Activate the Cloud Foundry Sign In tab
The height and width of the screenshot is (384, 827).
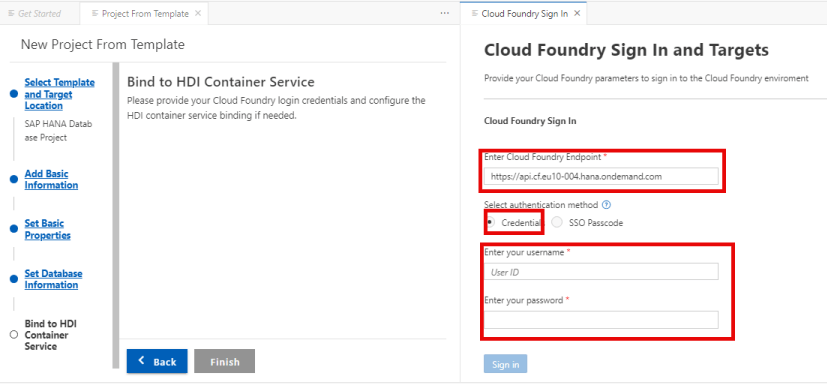(523, 14)
